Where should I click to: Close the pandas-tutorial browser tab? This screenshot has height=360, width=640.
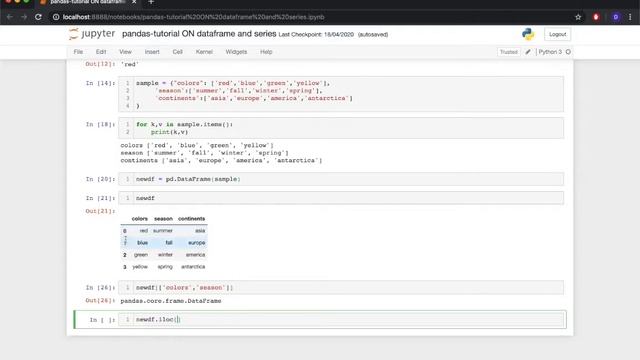[x=134, y=2]
